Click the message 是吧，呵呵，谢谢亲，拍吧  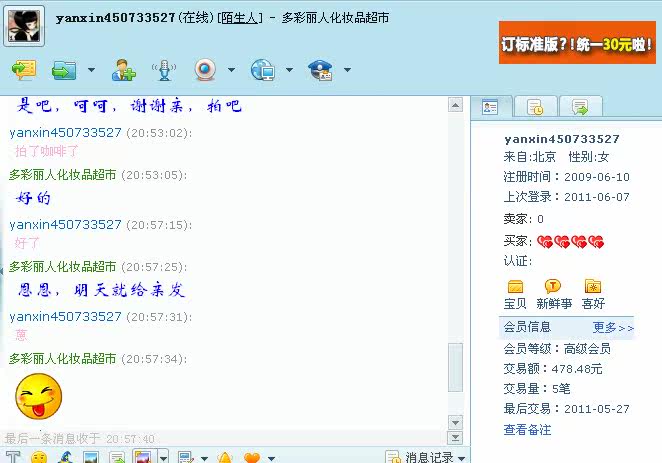point(129,106)
